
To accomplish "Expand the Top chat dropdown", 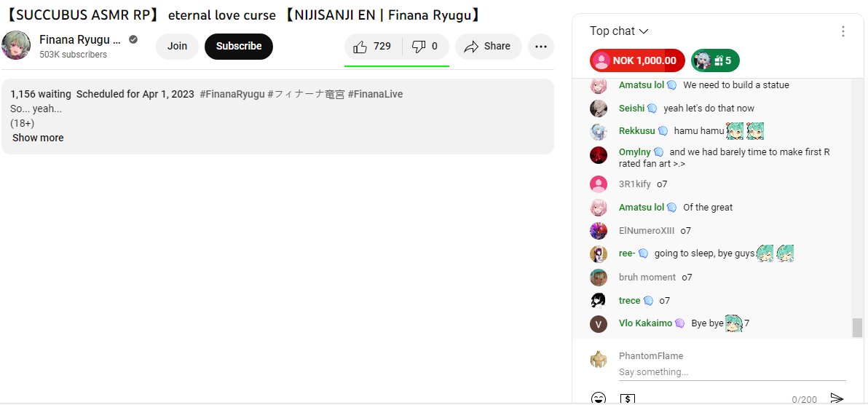I will coord(618,31).
